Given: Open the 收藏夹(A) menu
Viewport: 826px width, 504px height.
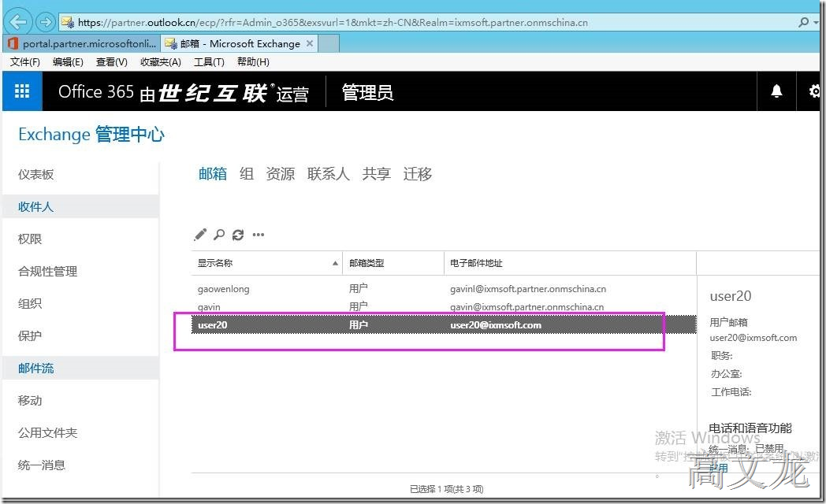Looking at the screenshot, I should [161, 62].
